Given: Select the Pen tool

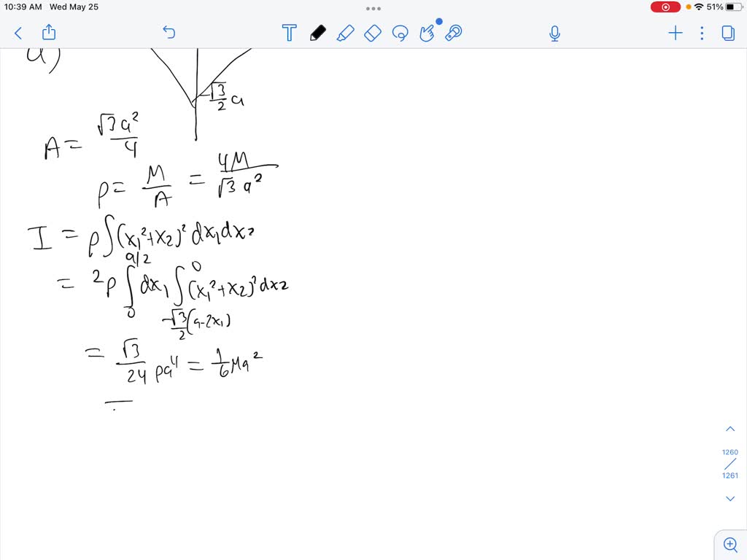Looking at the screenshot, I should coord(318,33).
